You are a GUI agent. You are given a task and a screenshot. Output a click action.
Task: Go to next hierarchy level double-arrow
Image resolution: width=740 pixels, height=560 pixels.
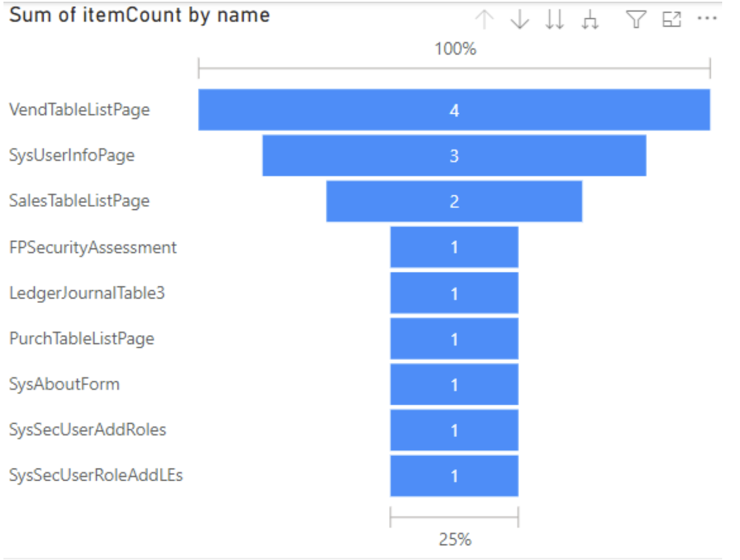[x=555, y=20]
